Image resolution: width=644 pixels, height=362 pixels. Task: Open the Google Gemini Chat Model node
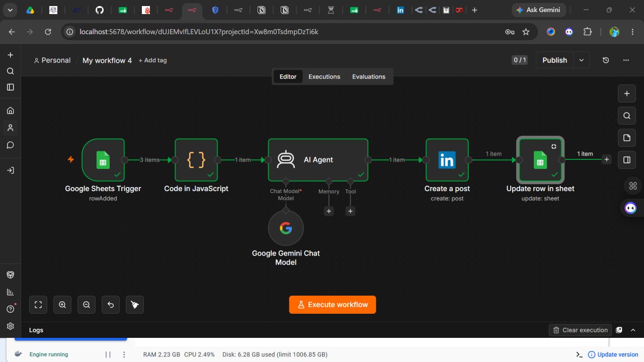click(x=286, y=228)
